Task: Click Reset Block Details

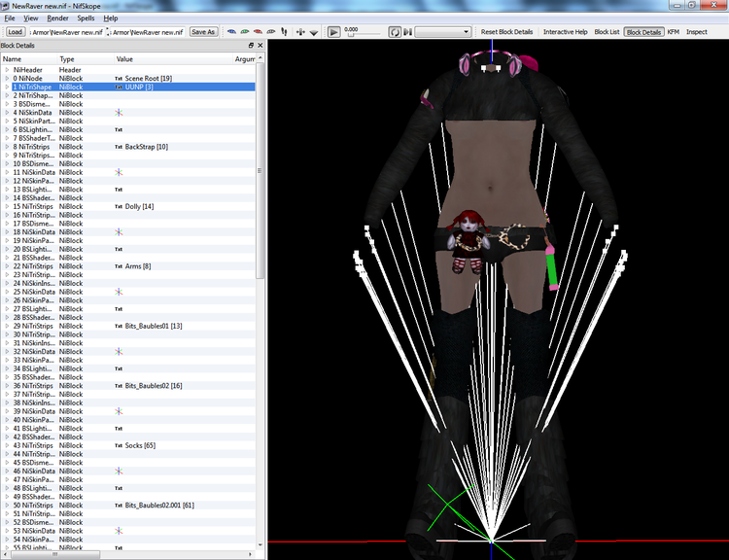Action: pyautogui.click(x=506, y=32)
